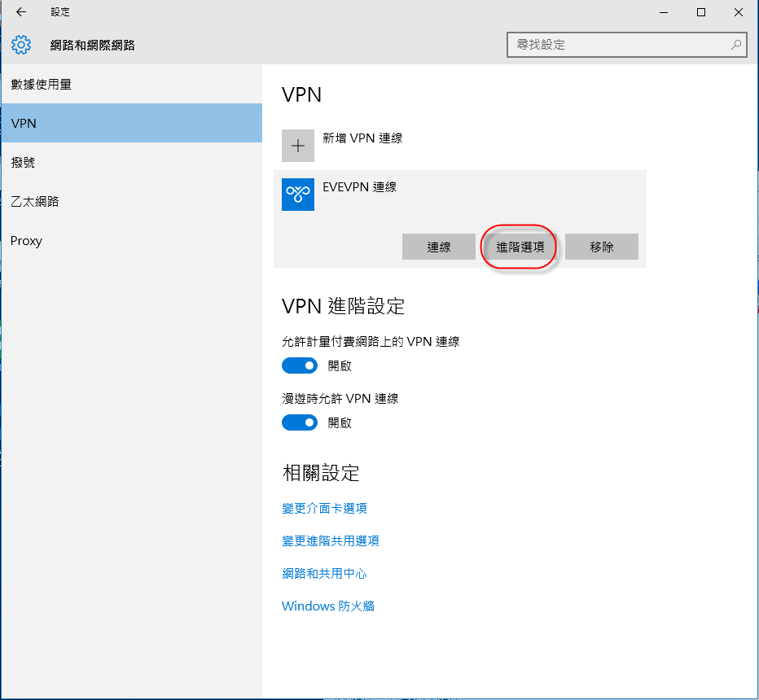Open 進階選項 for EVEVPN
This screenshot has height=700, width=759.
[520, 247]
